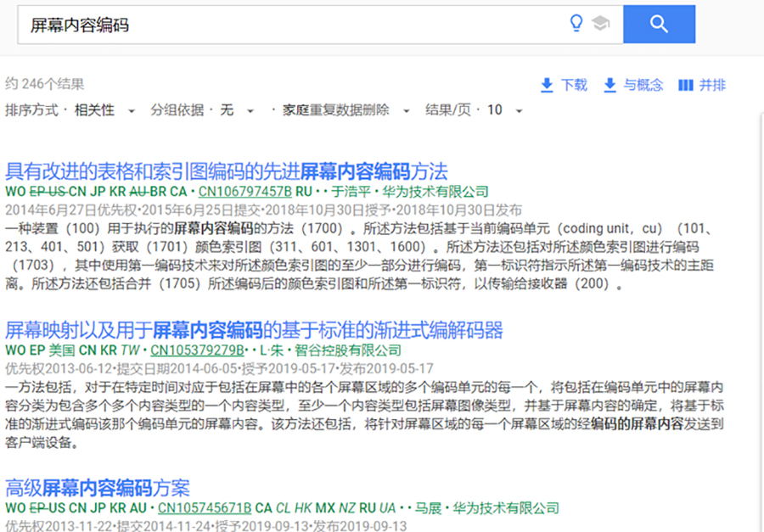Click the search field containing 屏幕内容编码
The width and height of the screenshot is (764, 532).
pos(289,25)
